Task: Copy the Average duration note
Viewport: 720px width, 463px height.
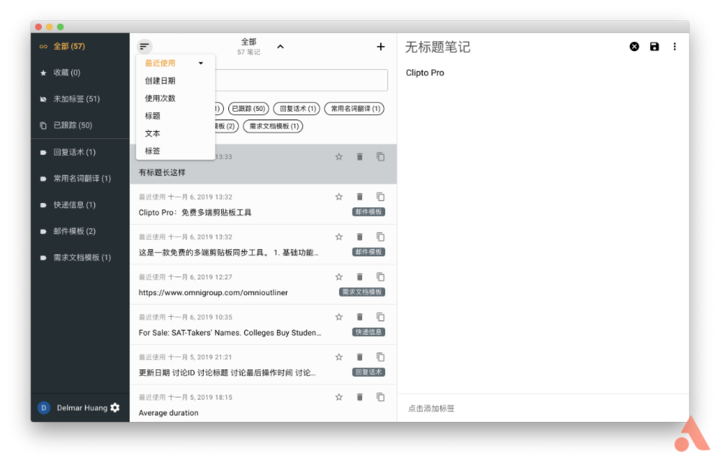Action: (x=381, y=397)
